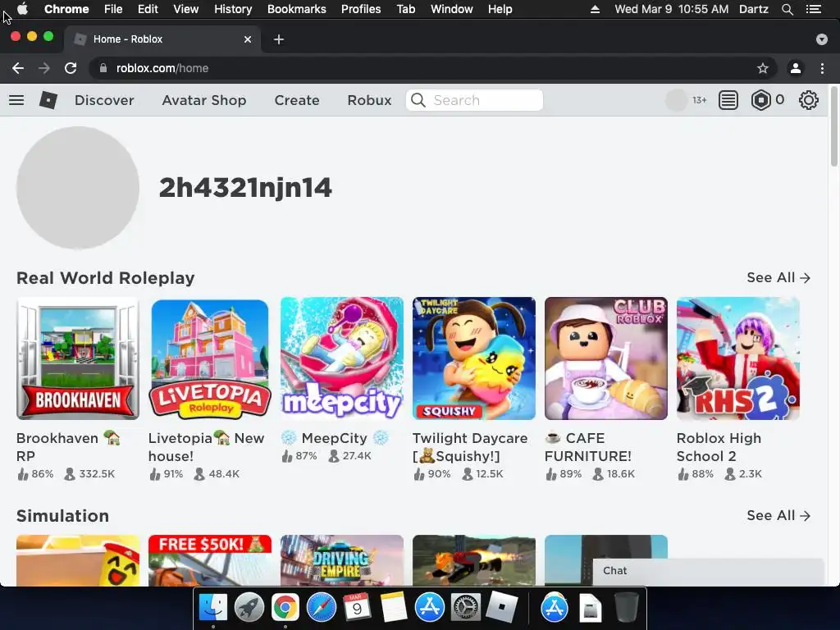Open the Robux page link
Screen dimensions: 840x630
(369, 100)
